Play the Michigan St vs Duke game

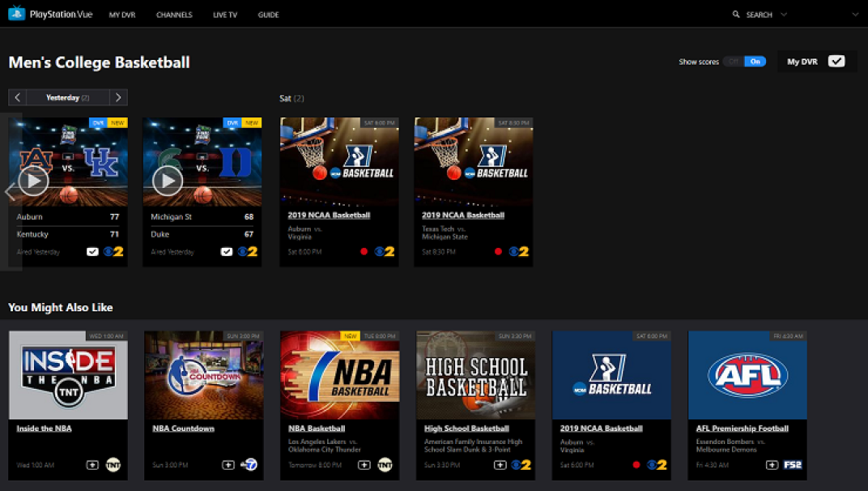point(168,181)
